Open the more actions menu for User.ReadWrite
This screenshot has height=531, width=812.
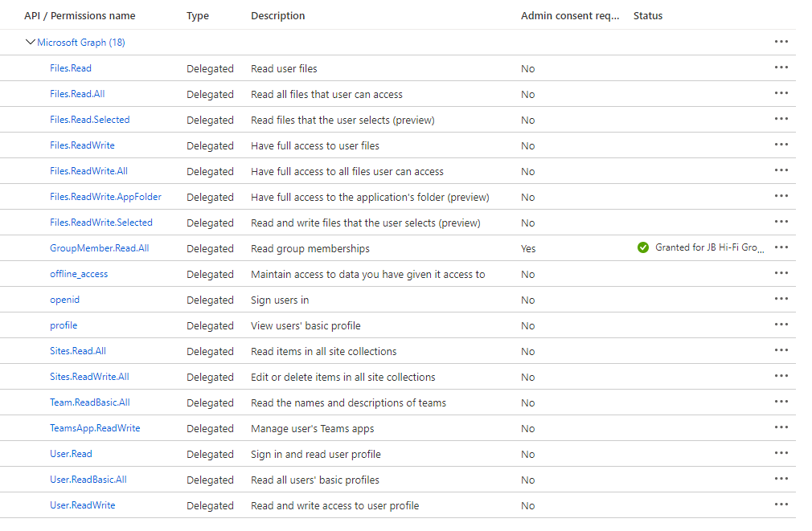coord(781,504)
